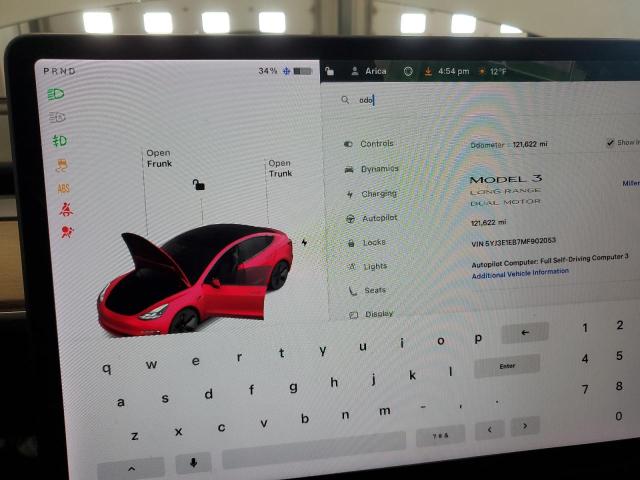
Task: Tap the 4:54 pm clock
Action: coord(453,71)
